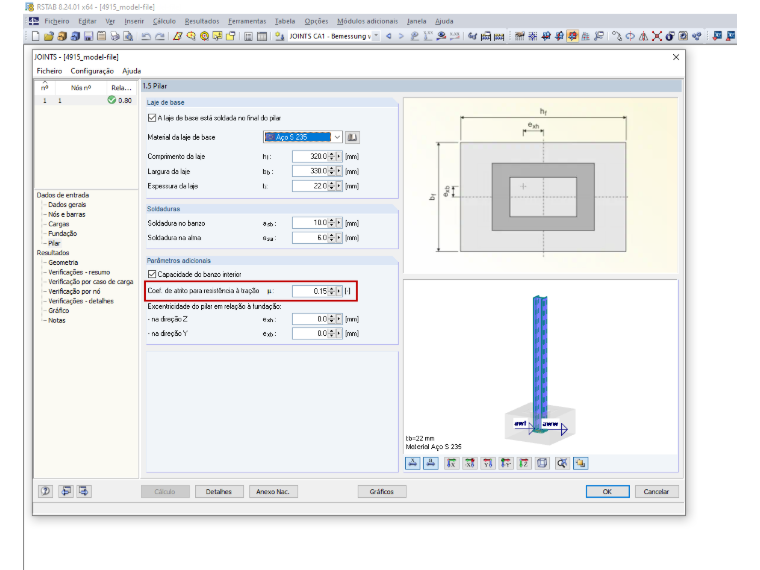The width and height of the screenshot is (760, 570).
Task: Click the Undo arrow in the main toolbar
Action: coord(145,36)
